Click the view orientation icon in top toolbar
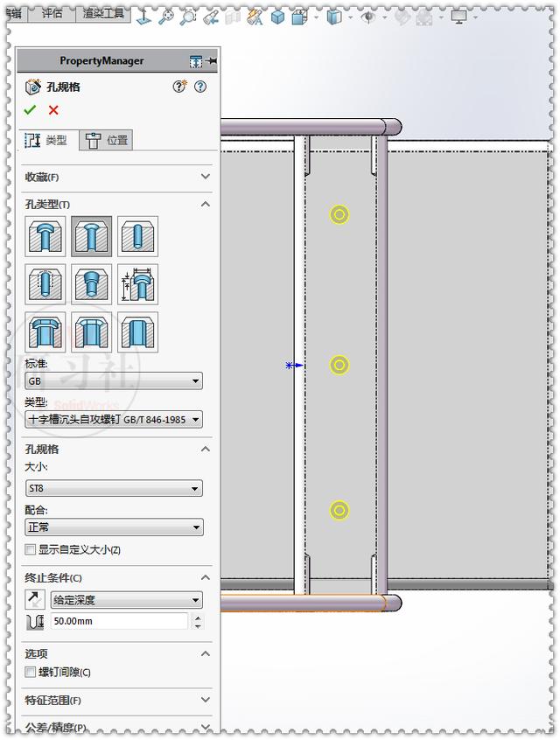 click(144, 17)
